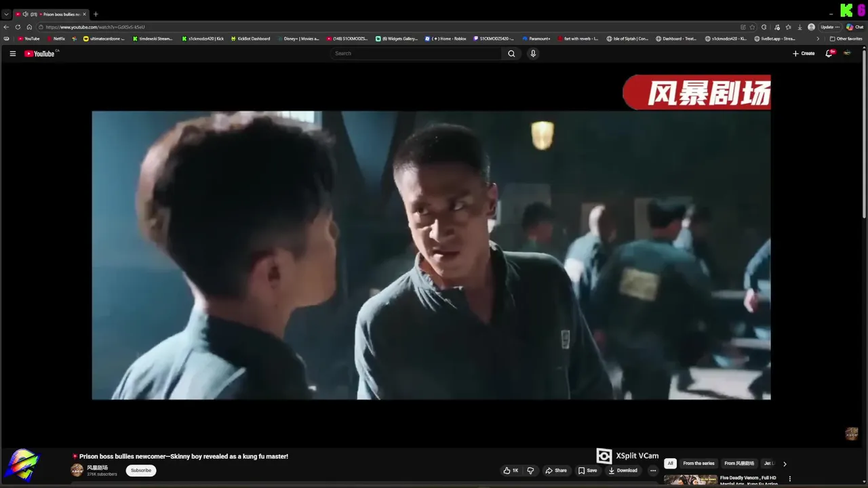Show more bookmarks overflow chevron
The height and width of the screenshot is (488, 868).
818,39
